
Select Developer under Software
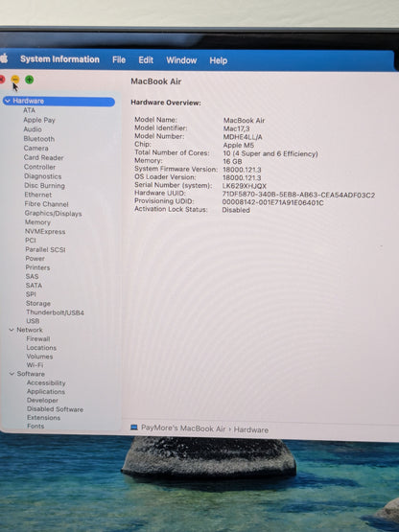(x=42, y=400)
